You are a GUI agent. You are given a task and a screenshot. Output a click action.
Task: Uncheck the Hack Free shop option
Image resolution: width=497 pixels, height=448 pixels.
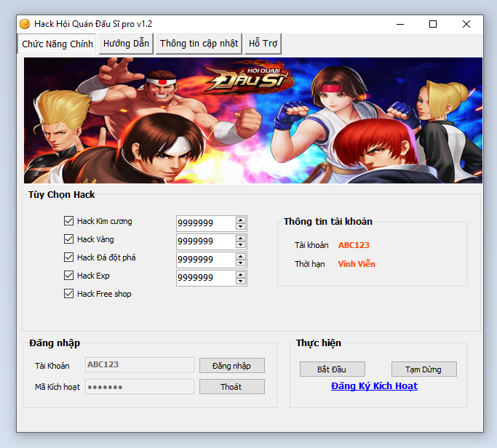[x=69, y=294]
